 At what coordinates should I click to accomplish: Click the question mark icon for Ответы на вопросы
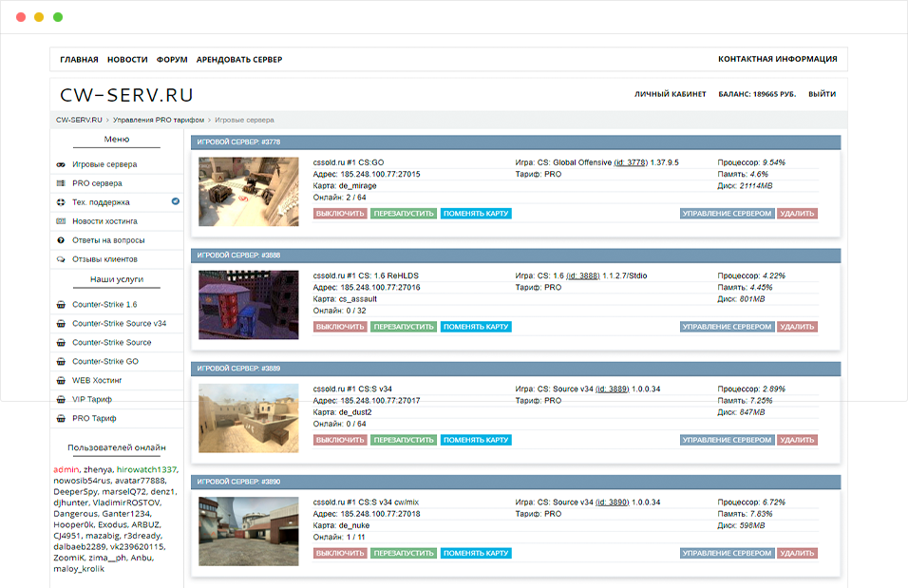pos(62,240)
